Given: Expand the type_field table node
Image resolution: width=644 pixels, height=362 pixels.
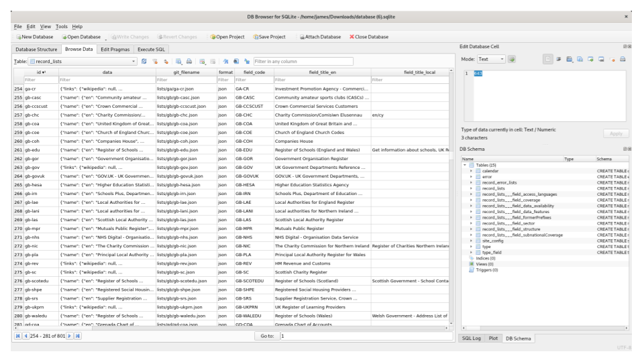Looking at the screenshot, I should click(471, 253).
